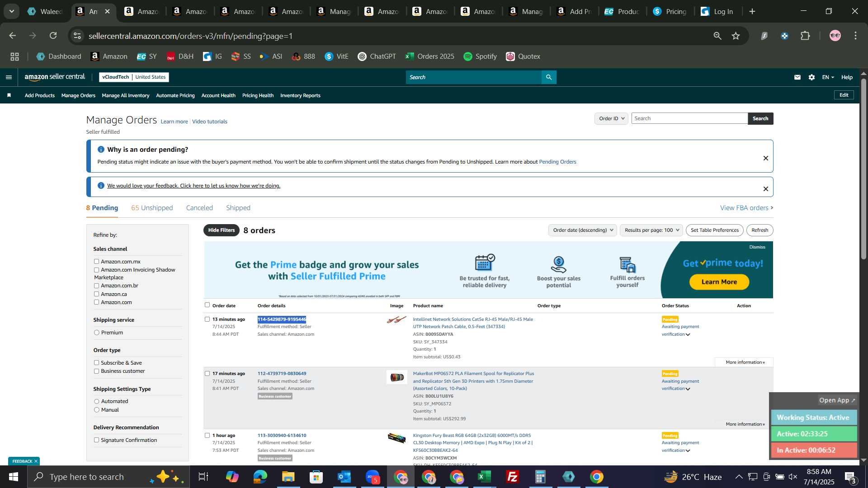Switch to the Canceled tab
Screen dimensions: 868x488
coord(199,208)
